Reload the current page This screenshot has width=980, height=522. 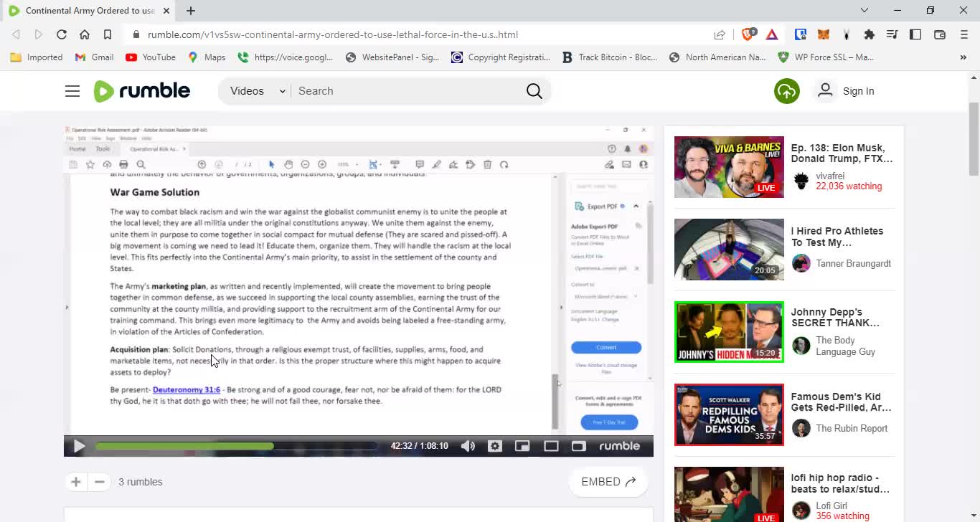[62, 34]
